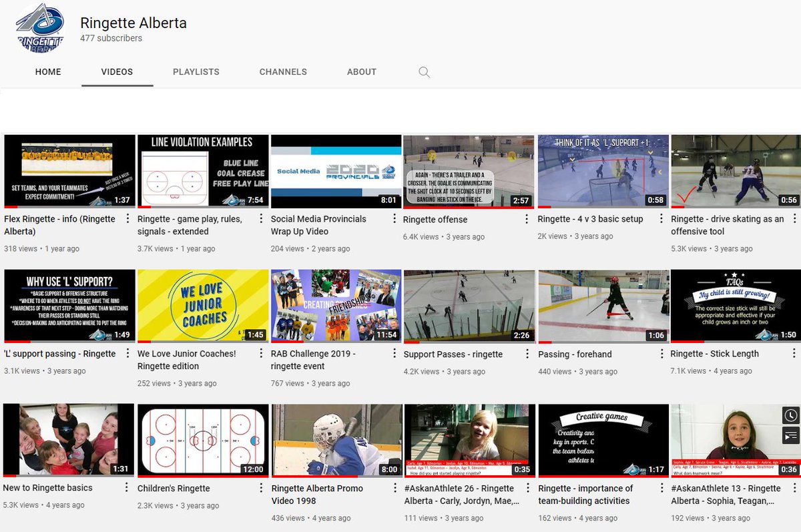
Task: Open Support Passes - ringette title link
Action: tap(453, 354)
